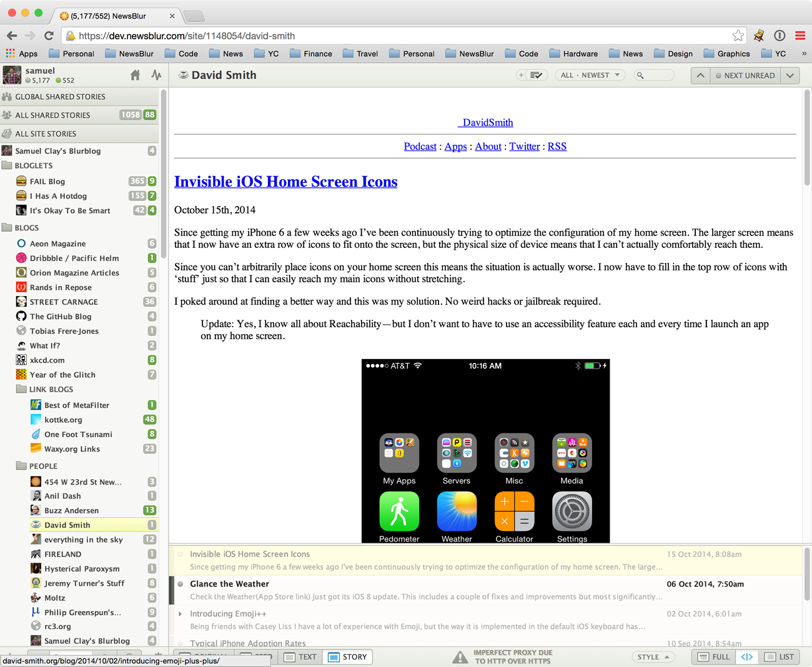Viewport: 812px width, 667px height.
Task: Open the Finance bookmarks folder
Action: (x=311, y=54)
